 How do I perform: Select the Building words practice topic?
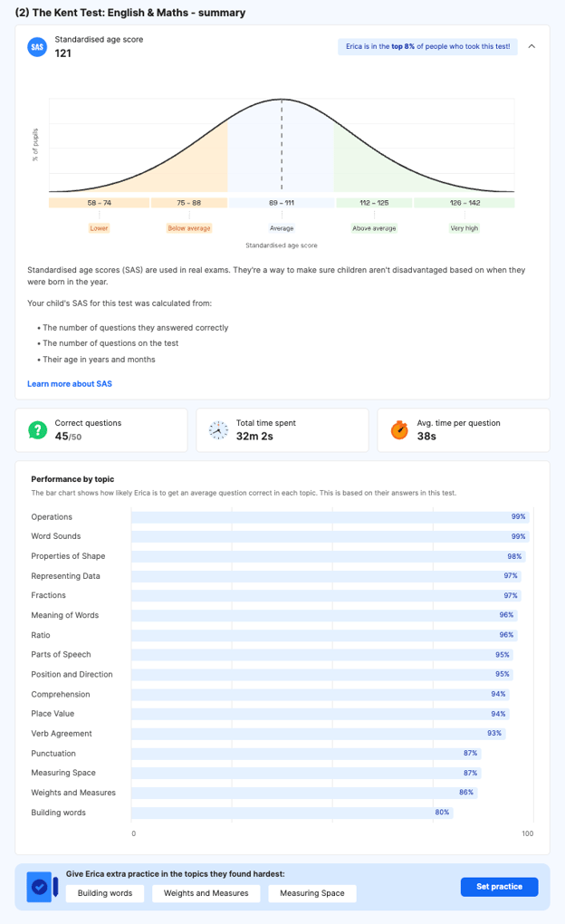(105, 893)
